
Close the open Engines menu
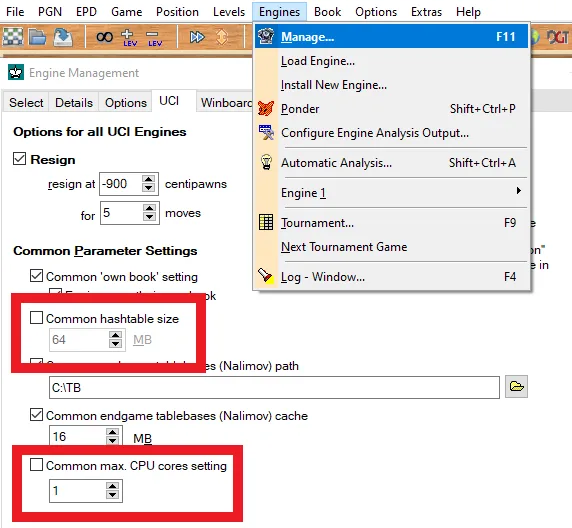tap(279, 12)
